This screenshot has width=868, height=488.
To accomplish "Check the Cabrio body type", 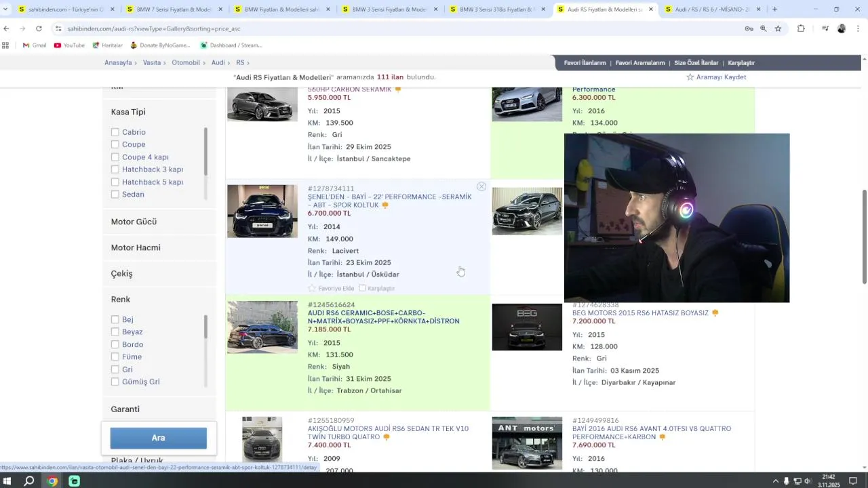I will coord(115,132).
